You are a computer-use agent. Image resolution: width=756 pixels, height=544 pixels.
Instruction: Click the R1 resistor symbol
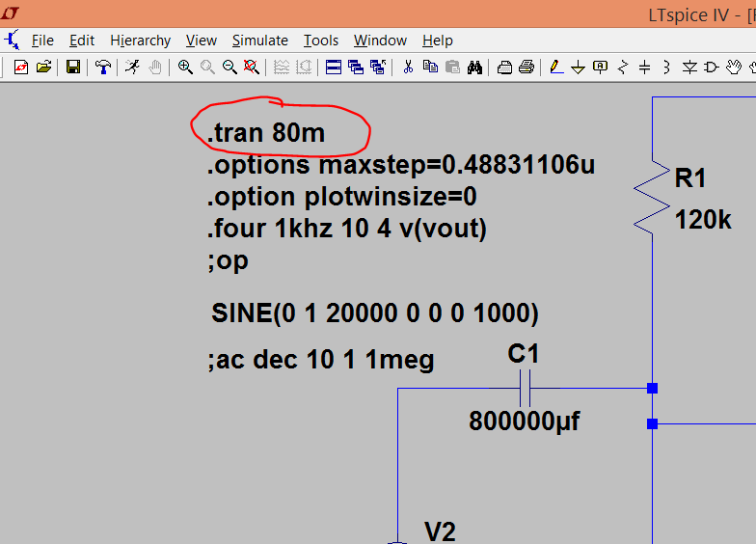pyautogui.click(x=652, y=197)
